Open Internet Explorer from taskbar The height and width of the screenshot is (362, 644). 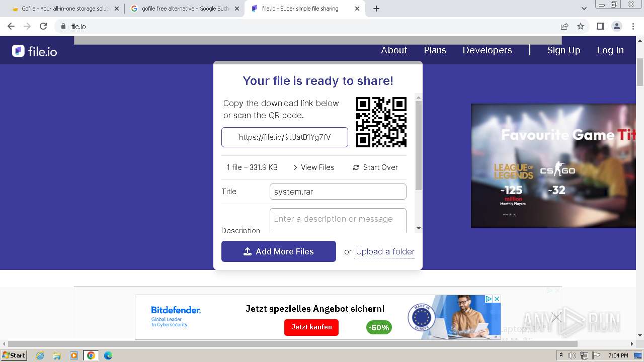pos(40,355)
